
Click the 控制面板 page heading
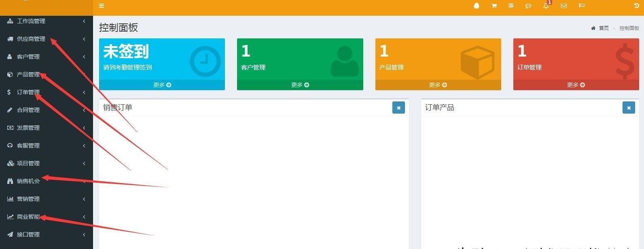119,27
